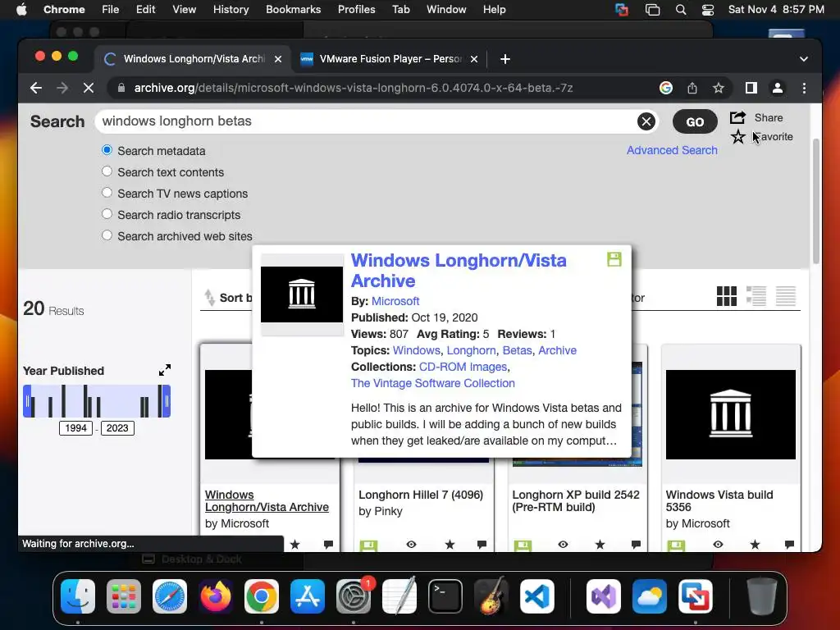Screen dimensions: 840x630
Task: Click the right year range slider handle
Action: [x=167, y=401]
